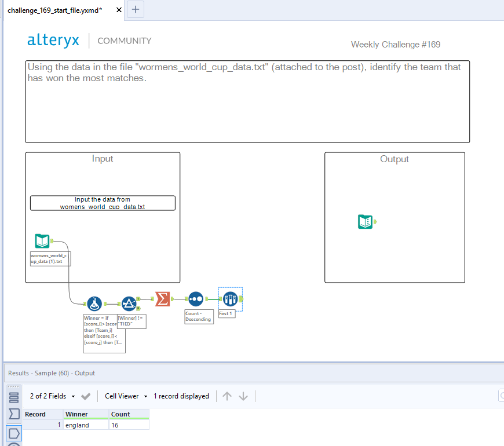
Task: Click the alteryx logo
Action: pyautogui.click(x=53, y=41)
